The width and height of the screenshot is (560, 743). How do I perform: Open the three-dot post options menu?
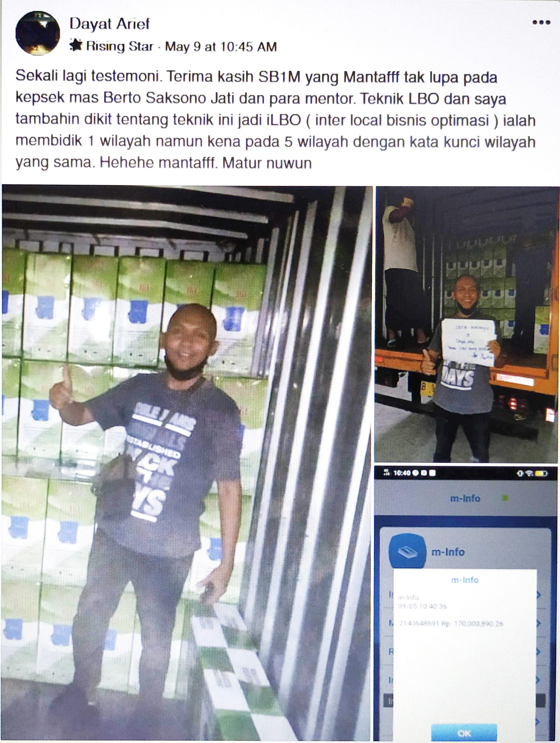coord(541,23)
